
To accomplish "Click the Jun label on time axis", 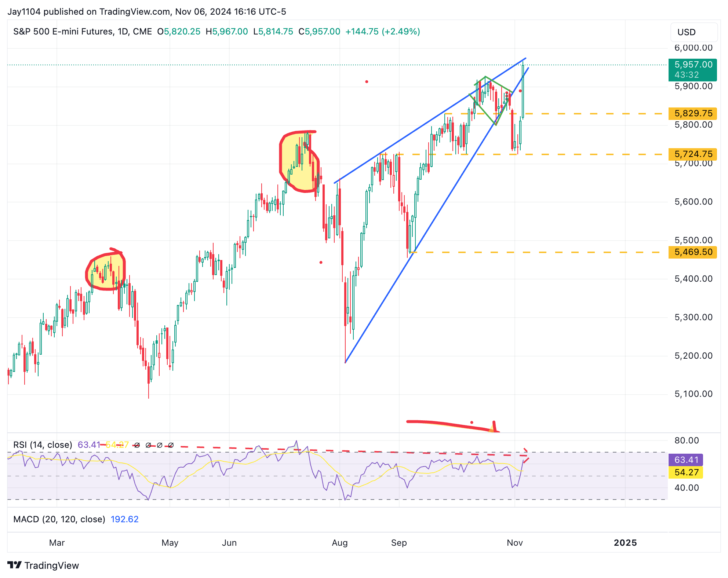I will point(229,543).
